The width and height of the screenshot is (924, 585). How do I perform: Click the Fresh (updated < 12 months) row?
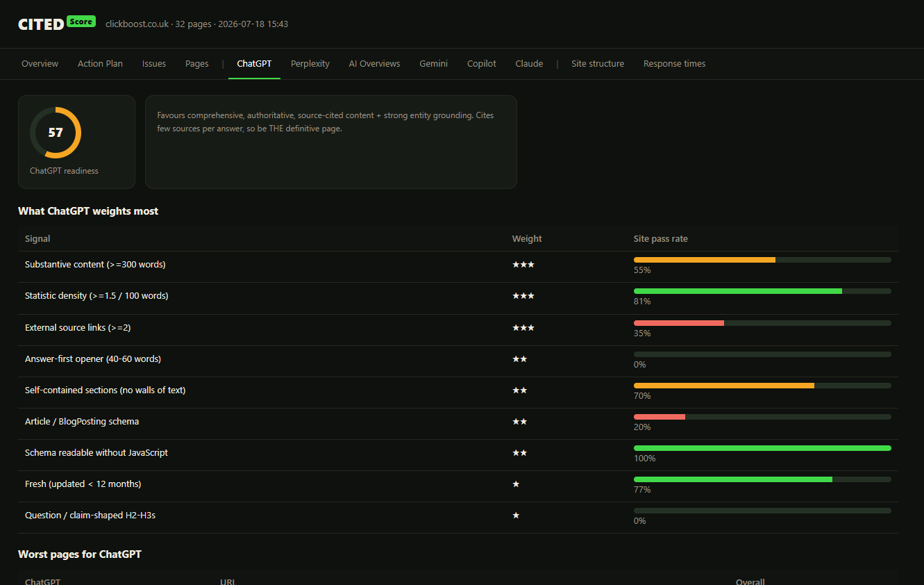pyautogui.click(x=458, y=486)
